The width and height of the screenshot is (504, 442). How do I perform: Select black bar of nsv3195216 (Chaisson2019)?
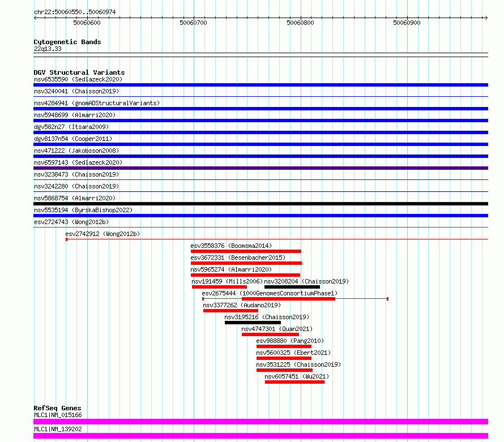253,323
